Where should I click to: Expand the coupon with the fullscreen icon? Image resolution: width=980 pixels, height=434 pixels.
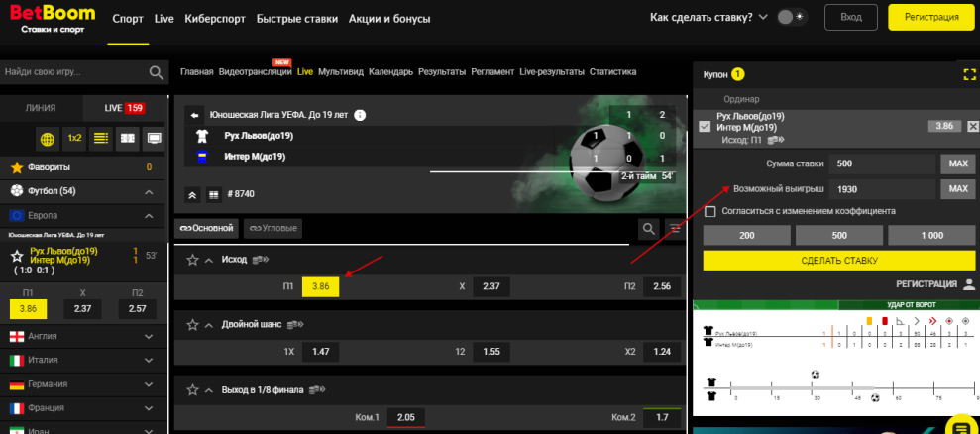pyautogui.click(x=969, y=74)
